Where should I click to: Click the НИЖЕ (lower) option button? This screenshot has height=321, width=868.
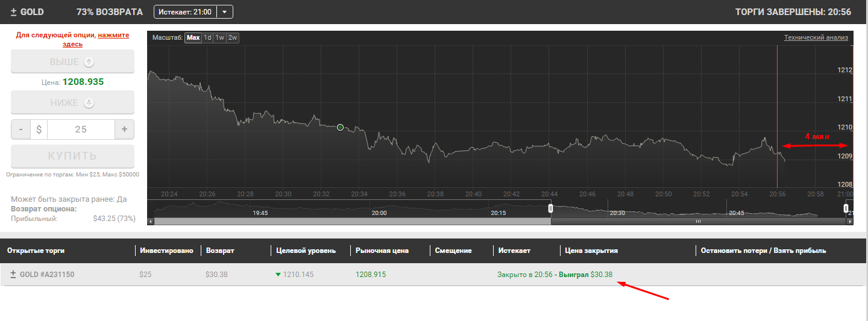pyautogui.click(x=72, y=102)
